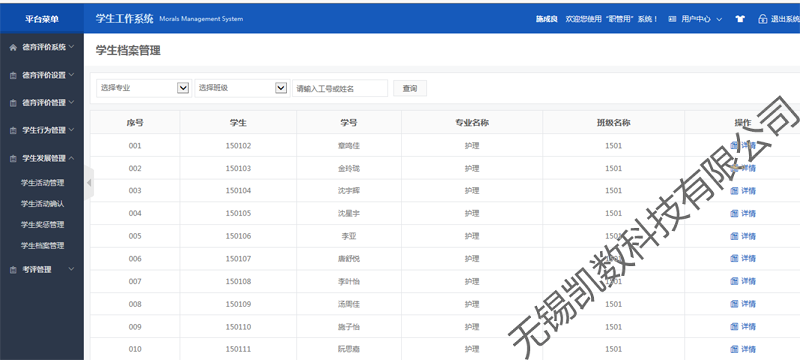Image resolution: width=800 pixels, height=360 pixels.
Task: Open the 详情 link in row 007
Action: [x=748, y=281]
